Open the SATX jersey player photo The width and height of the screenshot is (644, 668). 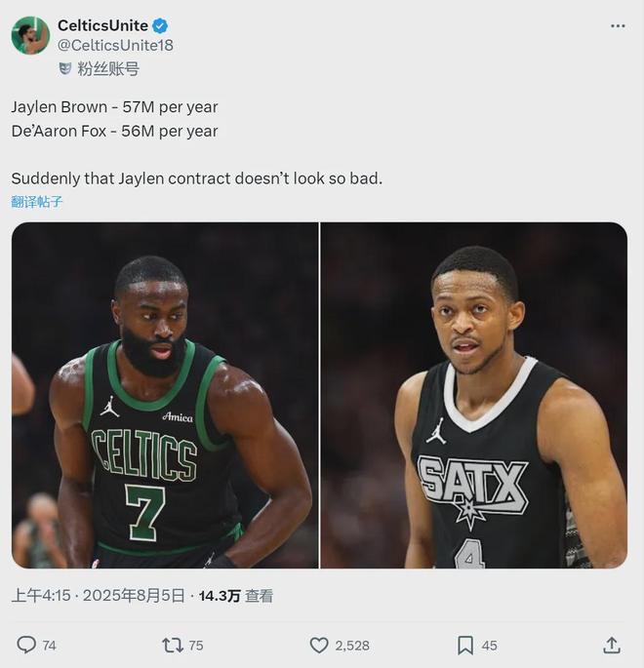point(474,395)
